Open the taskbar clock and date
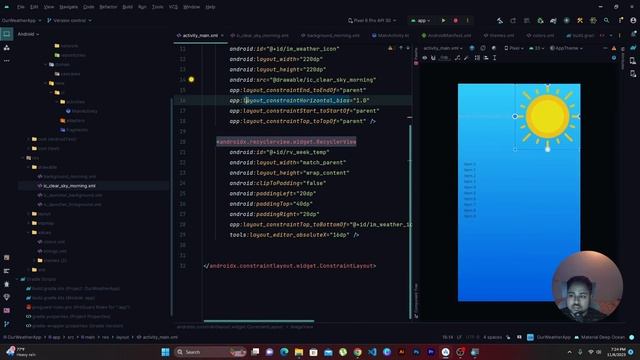Image resolution: width=640 pixels, height=360 pixels. coord(616,352)
